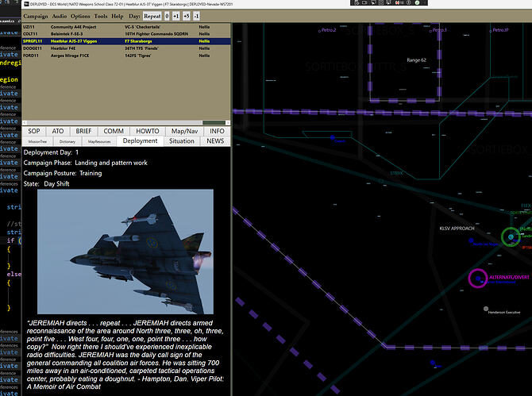532x396 pixels.
Task: Click the Range 62 dashed box
Action: [x=417, y=60]
